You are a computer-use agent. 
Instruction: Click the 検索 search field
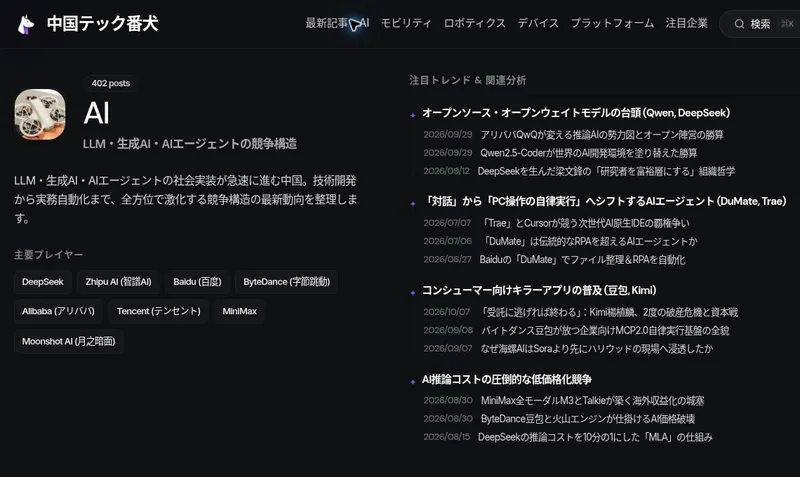(x=760, y=24)
